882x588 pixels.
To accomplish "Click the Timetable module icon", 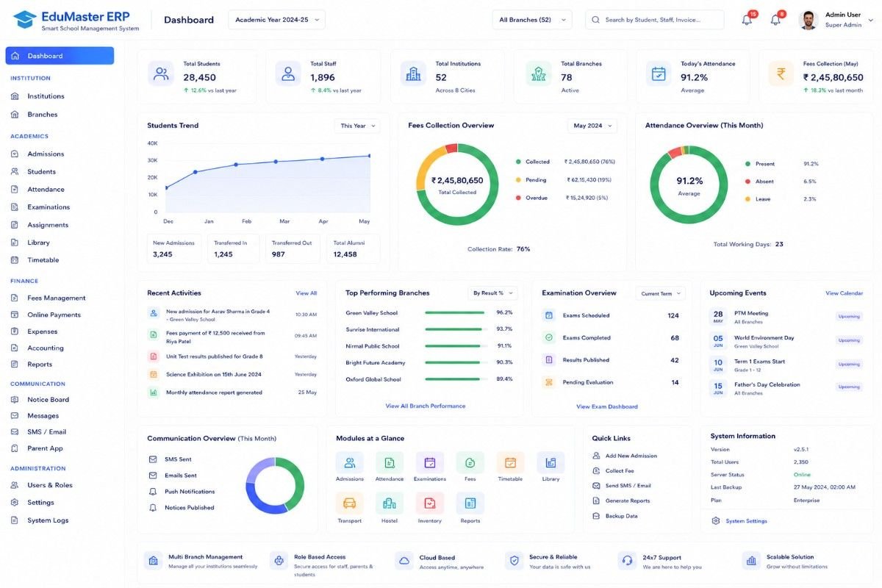I will tap(510, 462).
